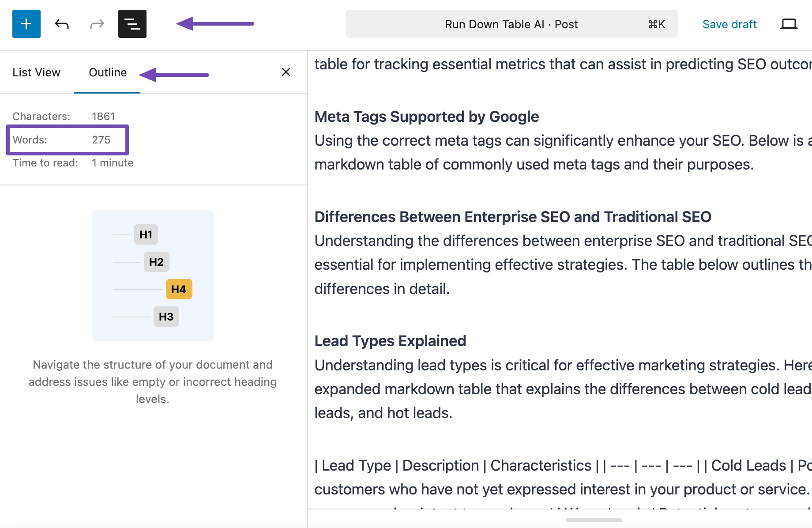Click Save draft

point(729,24)
